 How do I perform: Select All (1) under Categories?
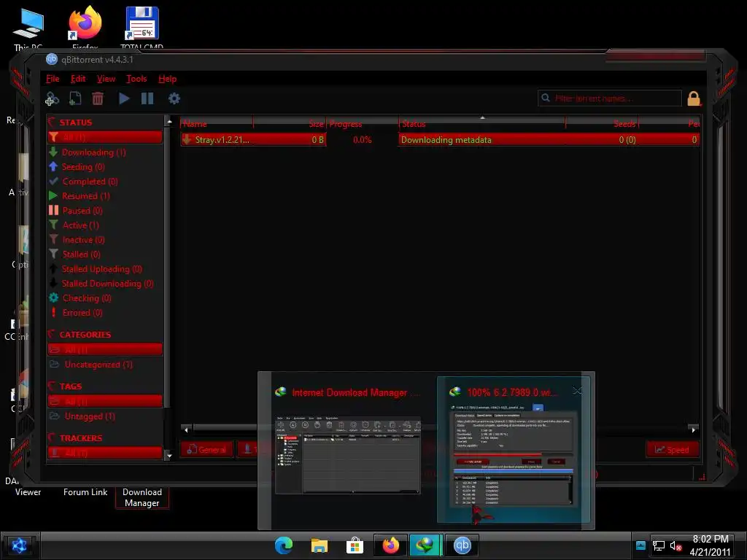[x=105, y=349]
